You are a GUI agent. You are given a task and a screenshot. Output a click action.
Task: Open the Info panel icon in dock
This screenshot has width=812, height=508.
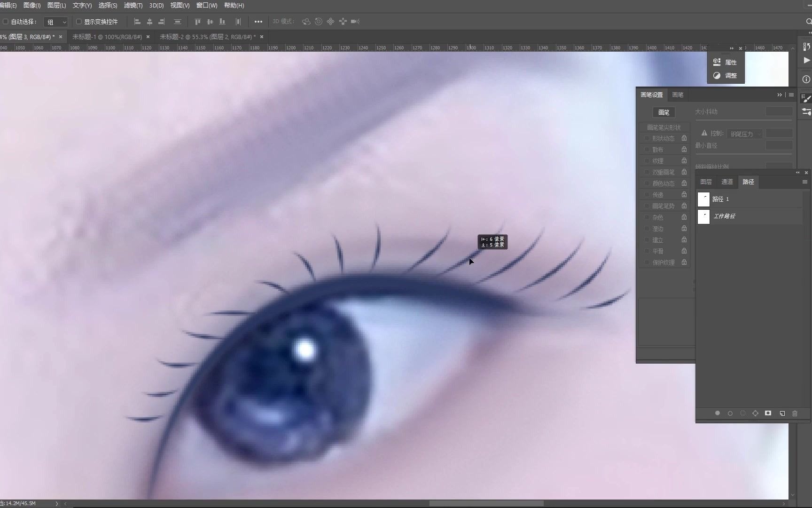point(806,79)
